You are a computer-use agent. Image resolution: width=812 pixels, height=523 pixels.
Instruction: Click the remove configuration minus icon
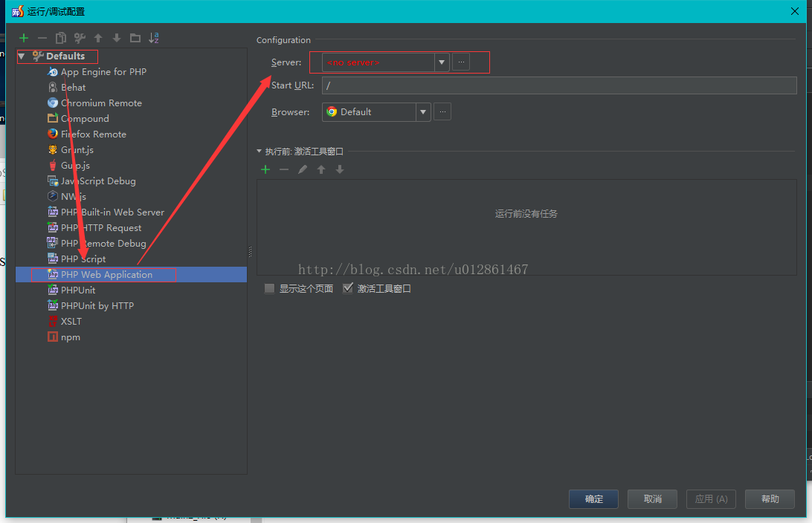(42, 38)
